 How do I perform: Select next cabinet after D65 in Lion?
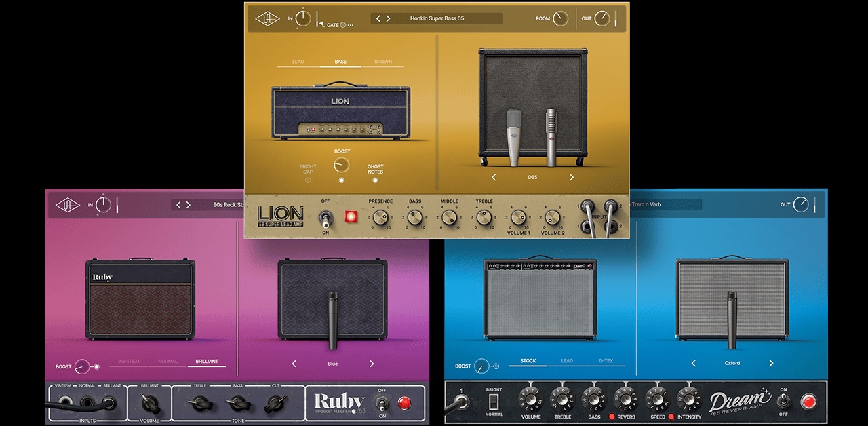click(x=572, y=177)
